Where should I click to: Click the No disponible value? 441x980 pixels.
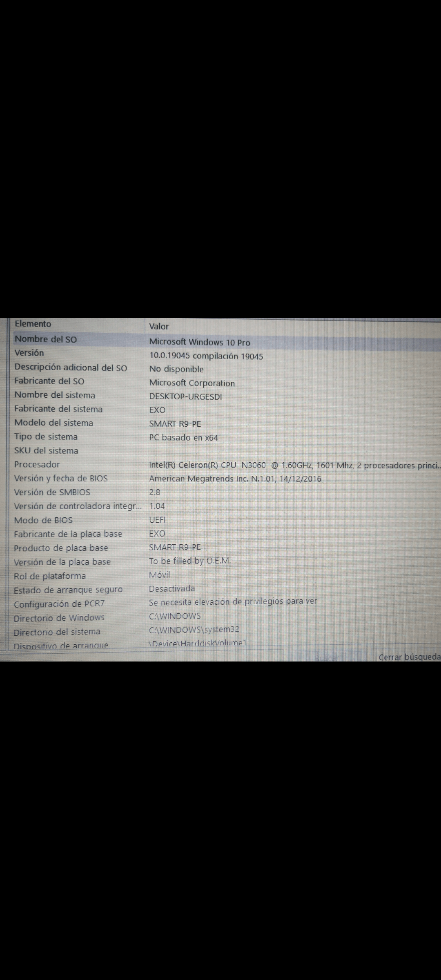click(x=176, y=369)
